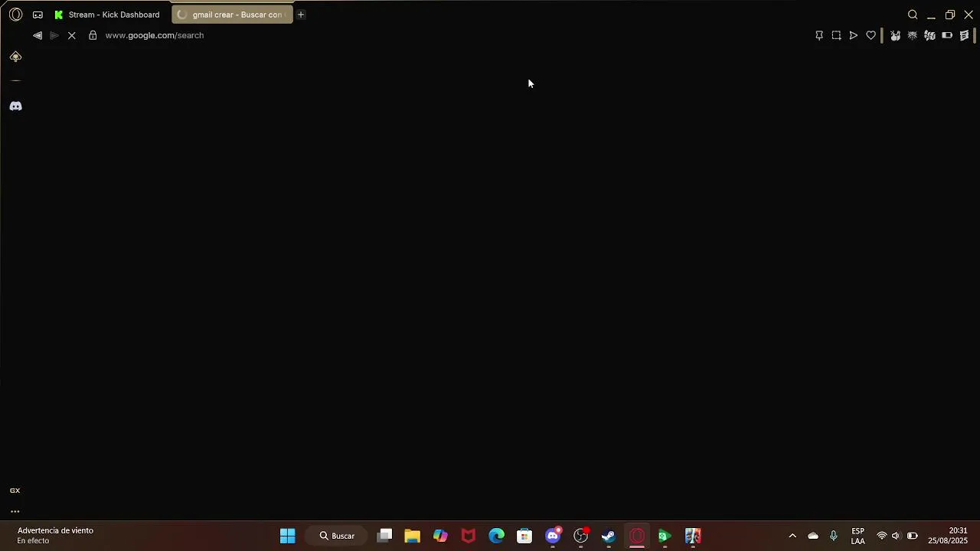980x551 pixels.
Task: Open the spider-like extension icon
Action: pyautogui.click(x=913, y=35)
